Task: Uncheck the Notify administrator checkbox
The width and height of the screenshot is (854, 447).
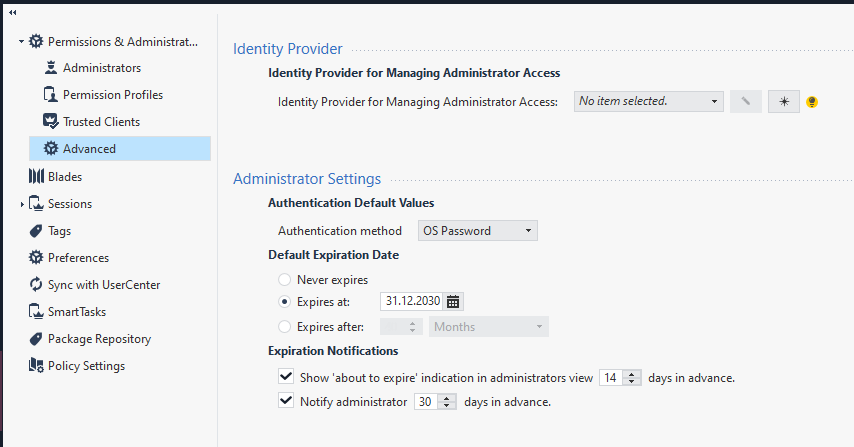Action: click(285, 402)
